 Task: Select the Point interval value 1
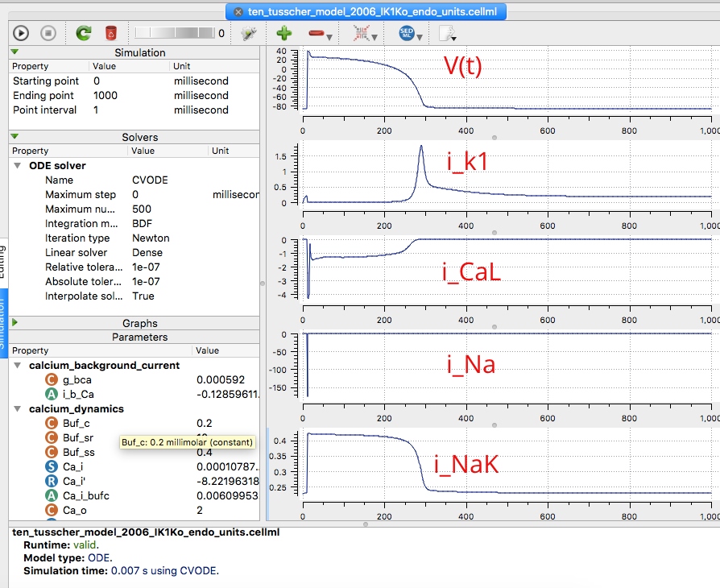point(96,110)
